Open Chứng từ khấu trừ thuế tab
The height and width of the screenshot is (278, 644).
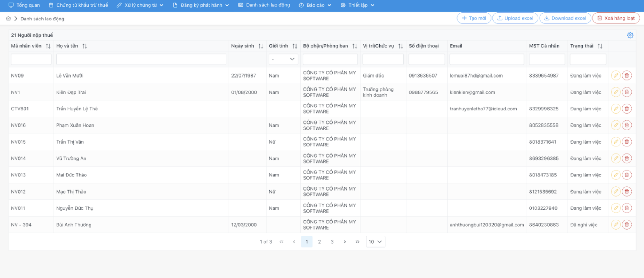coord(78,5)
